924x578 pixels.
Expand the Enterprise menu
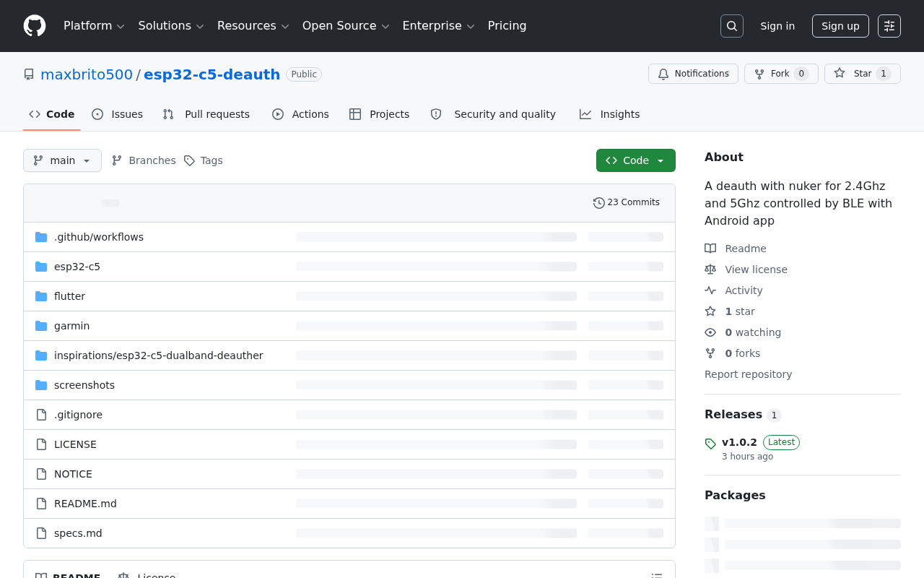point(438,26)
